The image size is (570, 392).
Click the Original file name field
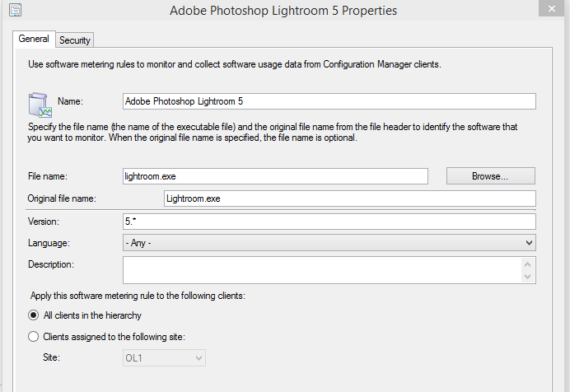click(350, 198)
